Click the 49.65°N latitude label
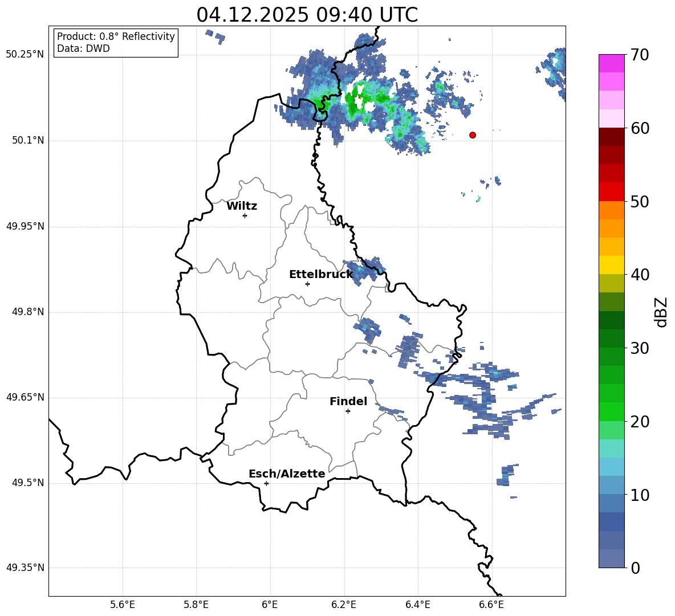This screenshot has width=675, height=616. (x=25, y=397)
